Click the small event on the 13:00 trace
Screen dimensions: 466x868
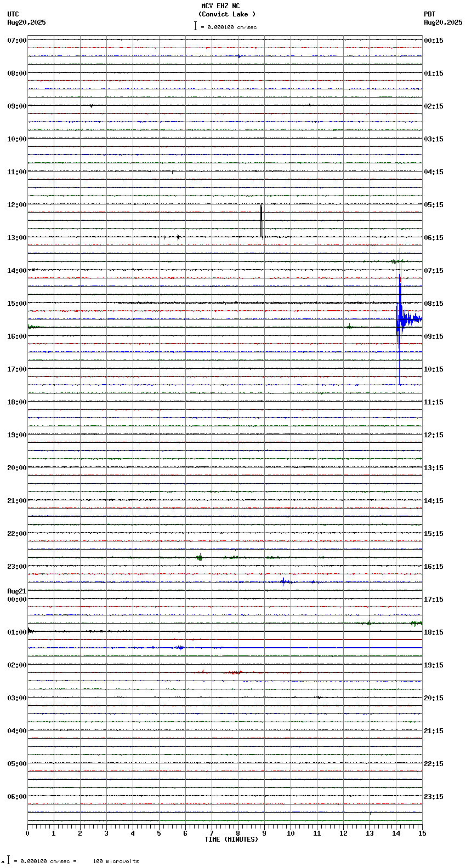click(178, 237)
